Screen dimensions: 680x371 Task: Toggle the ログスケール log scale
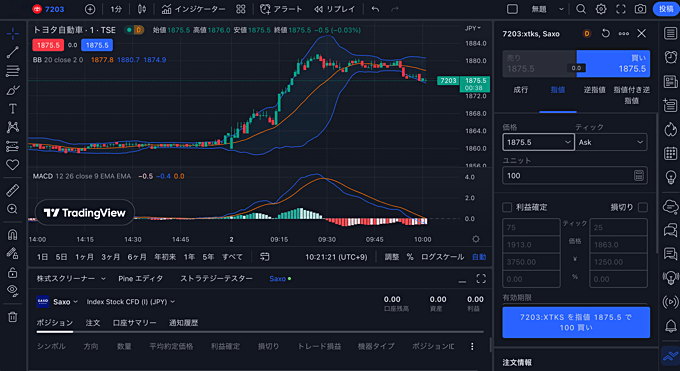[442, 257]
